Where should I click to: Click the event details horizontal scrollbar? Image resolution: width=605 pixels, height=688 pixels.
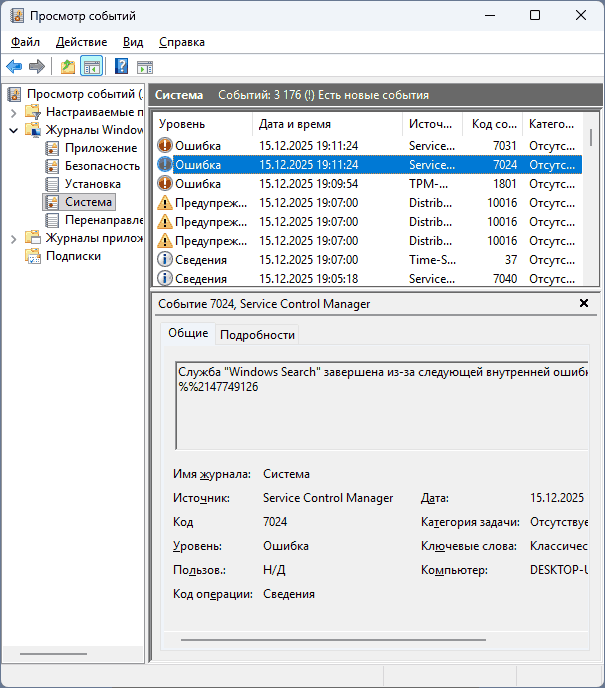380,638
